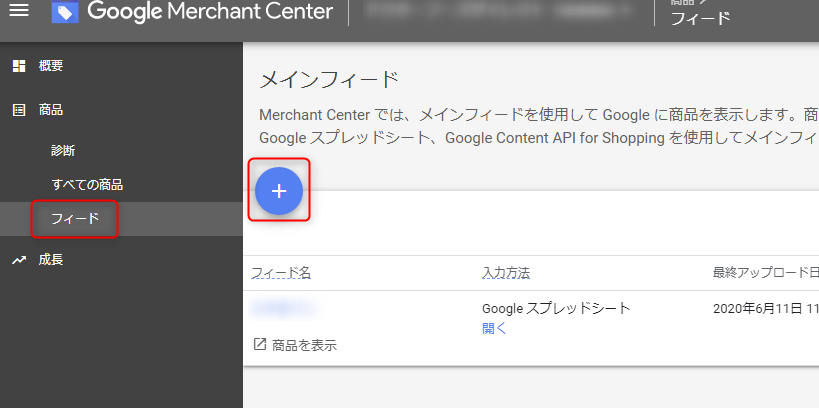Viewport: 819px width, 408px height.
Task: Click the 概要 dashboard icon
Action: [x=19, y=66]
